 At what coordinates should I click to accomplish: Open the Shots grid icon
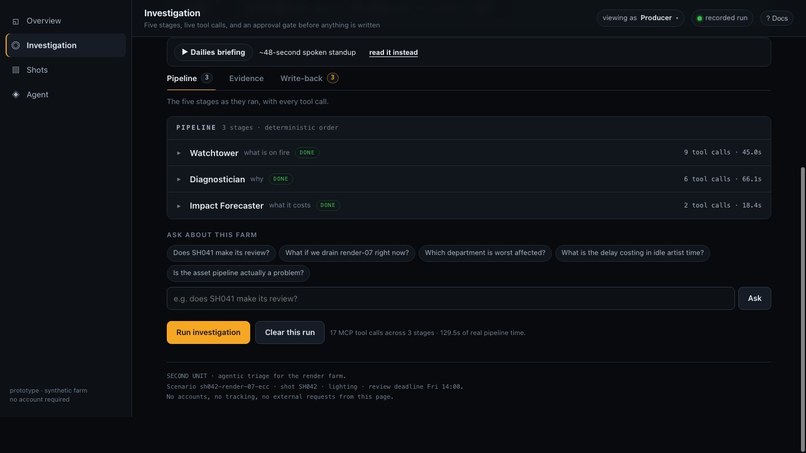[16, 70]
